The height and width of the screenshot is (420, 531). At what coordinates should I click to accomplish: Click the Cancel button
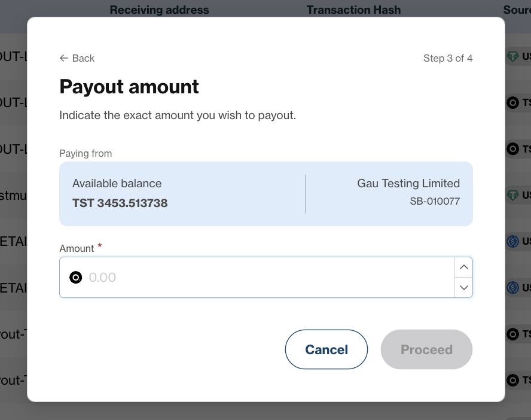point(326,349)
